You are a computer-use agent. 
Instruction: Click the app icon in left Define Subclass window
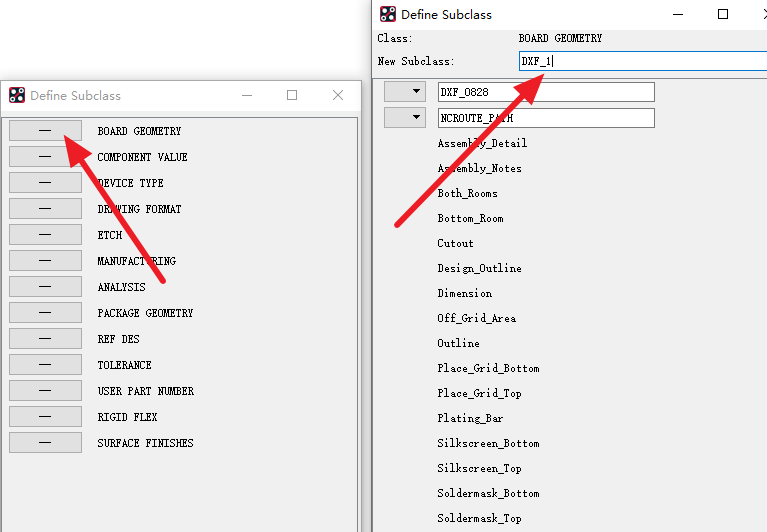[17, 95]
